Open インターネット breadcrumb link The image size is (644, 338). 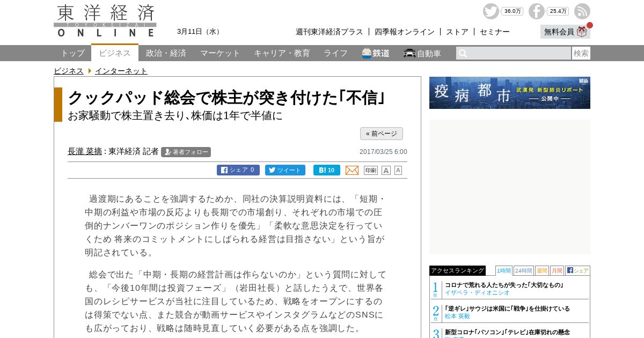(121, 71)
